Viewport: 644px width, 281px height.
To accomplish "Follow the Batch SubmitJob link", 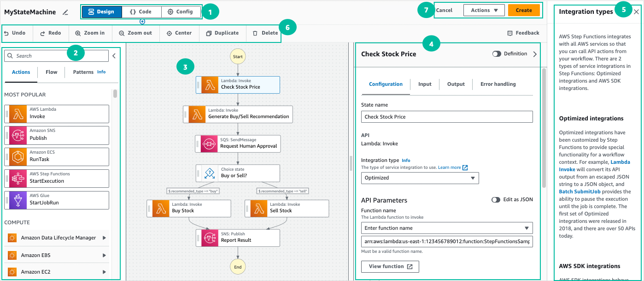I will coord(580,191).
